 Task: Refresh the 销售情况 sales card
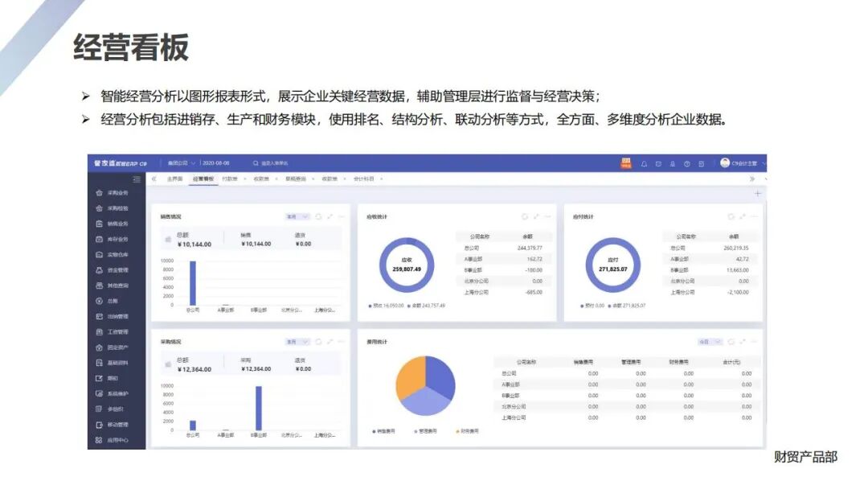tap(318, 216)
